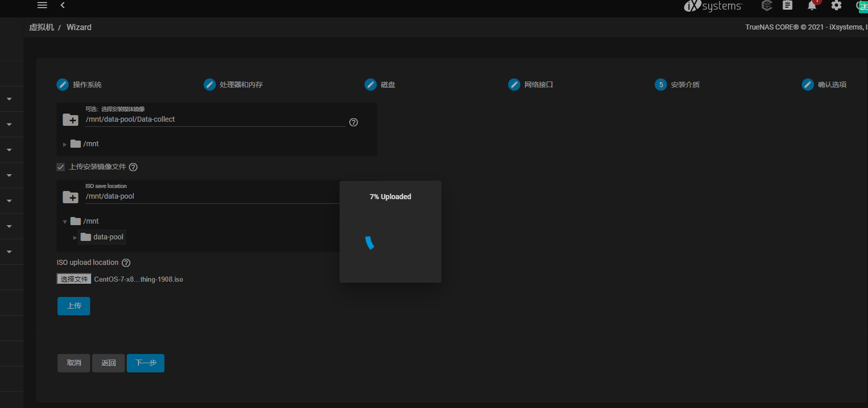Image resolution: width=868 pixels, height=408 pixels.
Task: Open the hamburger navigation menu
Action: [42, 5]
